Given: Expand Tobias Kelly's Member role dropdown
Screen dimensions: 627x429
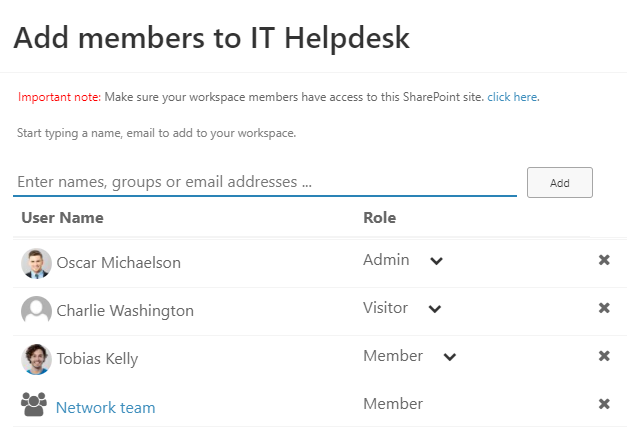Looking at the screenshot, I should pos(450,357).
